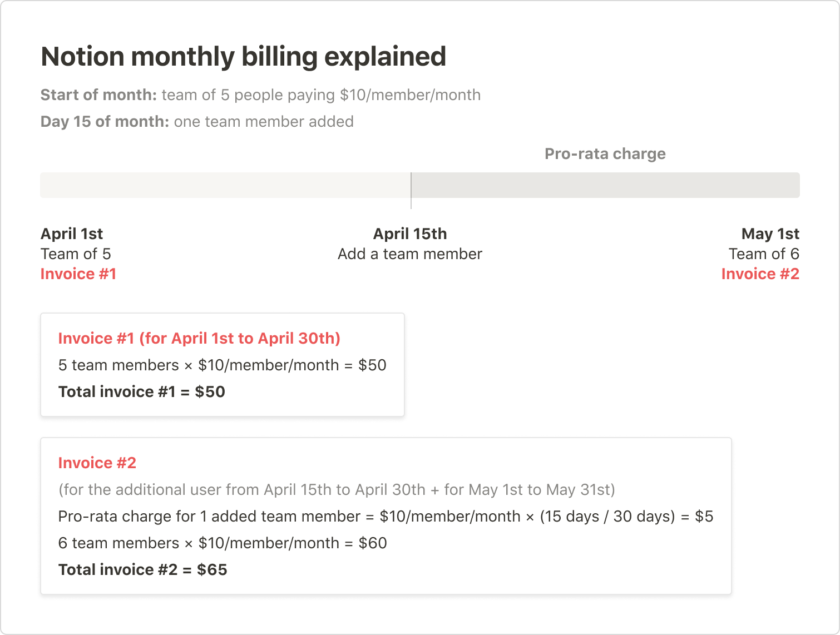Viewport: 840px width, 635px height.
Task: Click the red 'Invoice #2' timeline label
Action: pyautogui.click(x=760, y=274)
